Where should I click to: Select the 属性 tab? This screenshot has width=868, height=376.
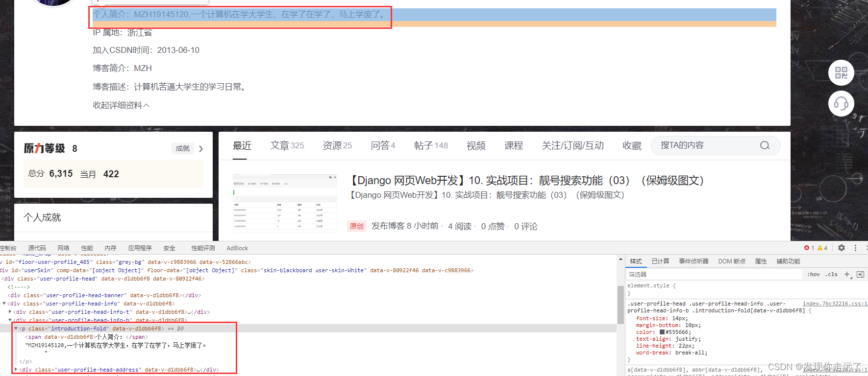click(x=761, y=261)
